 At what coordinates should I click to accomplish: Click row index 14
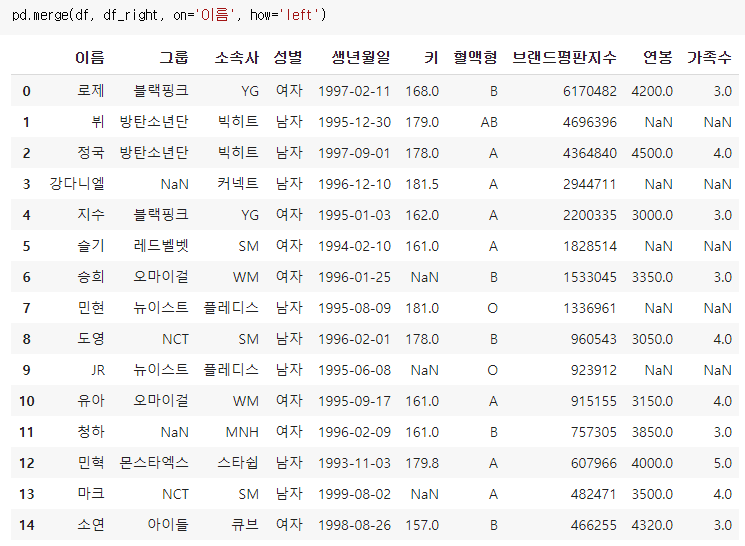tap(27, 525)
